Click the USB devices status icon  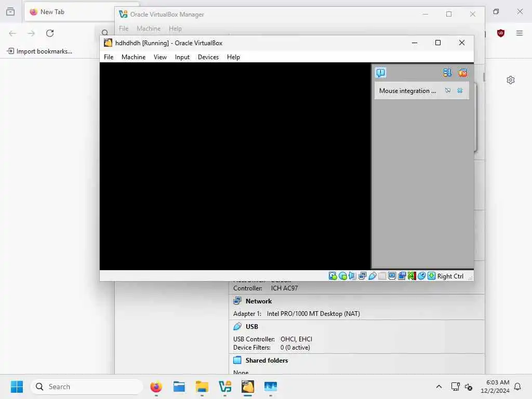(372, 276)
